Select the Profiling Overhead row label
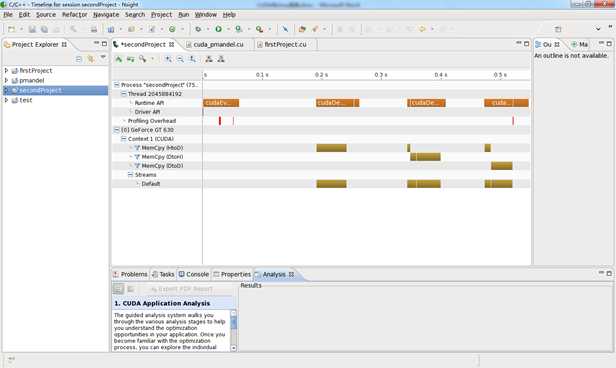Screen dimensions: 616x368 tap(152, 121)
